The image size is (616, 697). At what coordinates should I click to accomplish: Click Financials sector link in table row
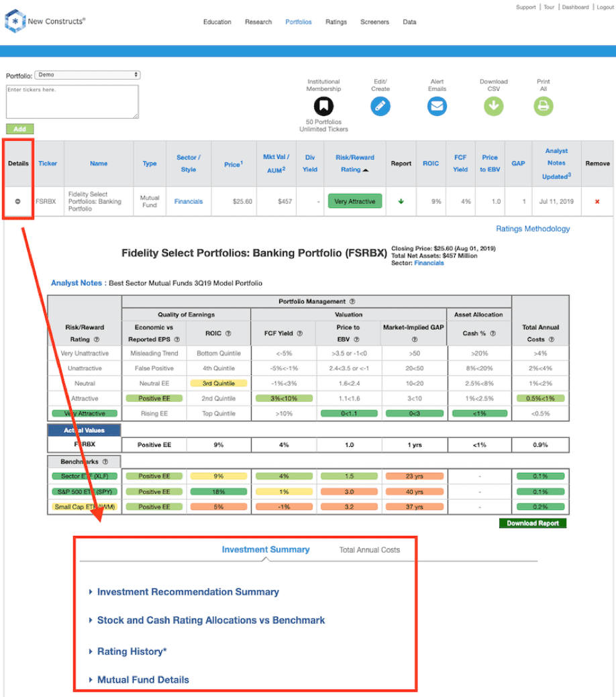pos(189,201)
